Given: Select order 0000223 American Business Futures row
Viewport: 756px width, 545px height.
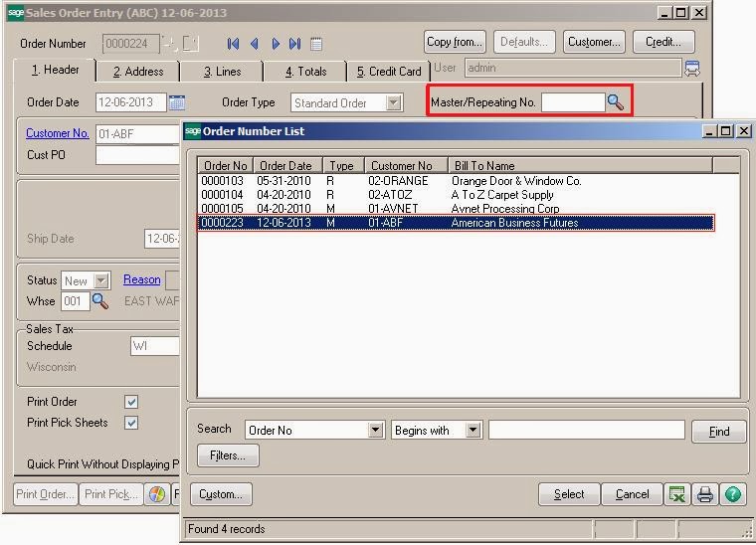Looking at the screenshot, I should (456, 223).
